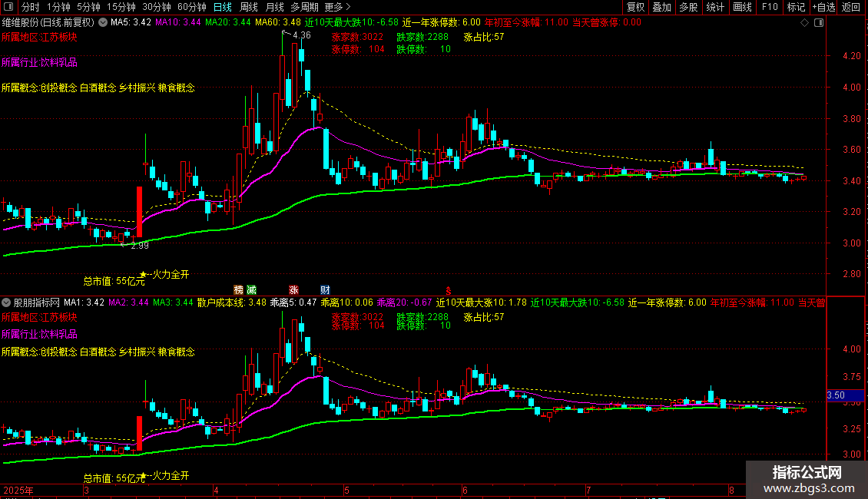Click the green 减 event marker icon
Viewport: 868px width, 499px height.
tap(251, 290)
